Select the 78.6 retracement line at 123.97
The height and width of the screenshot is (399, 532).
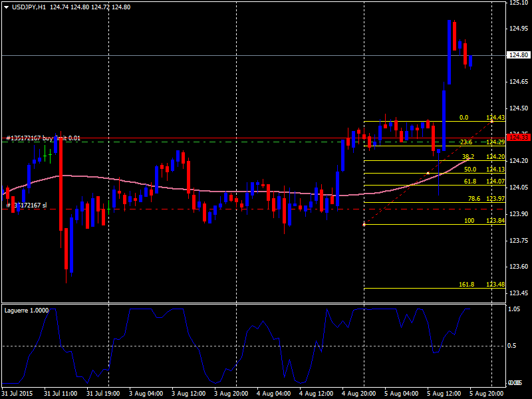click(x=435, y=203)
